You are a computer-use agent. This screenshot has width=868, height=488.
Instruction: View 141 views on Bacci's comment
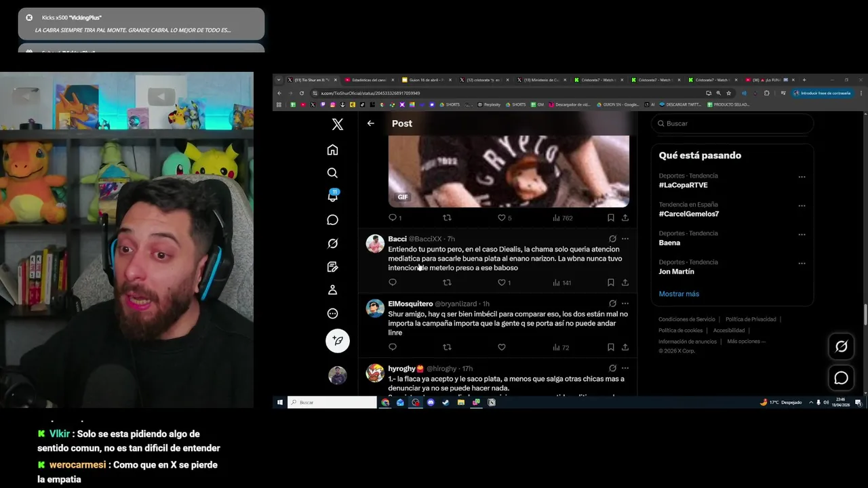561,283
